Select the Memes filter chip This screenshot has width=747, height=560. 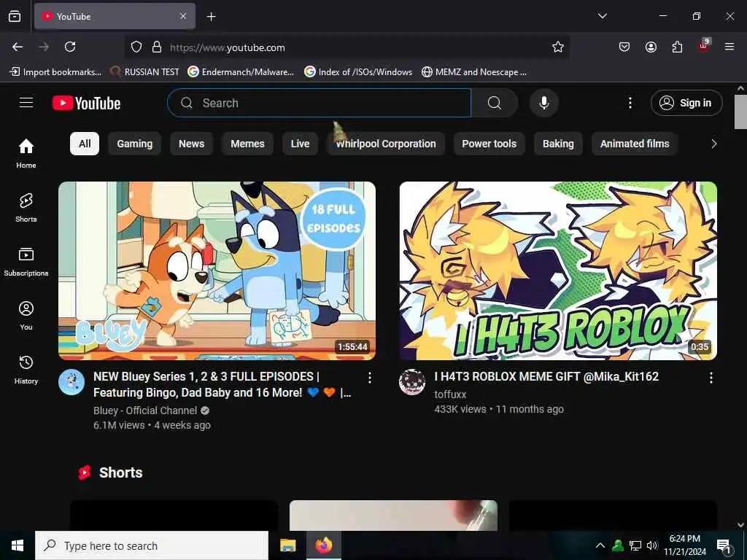[247, 144]
